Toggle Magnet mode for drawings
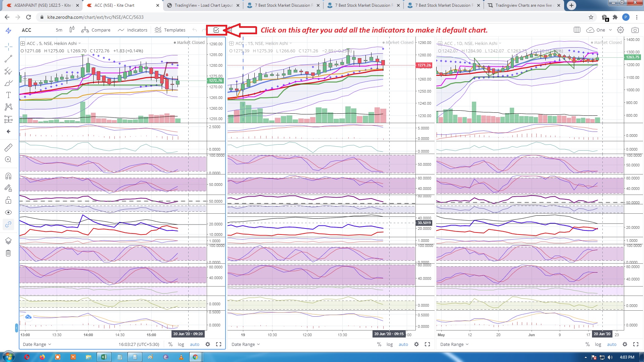Image resolution: width=644 pixels, height=362 pixels. (x=8, y=176)
